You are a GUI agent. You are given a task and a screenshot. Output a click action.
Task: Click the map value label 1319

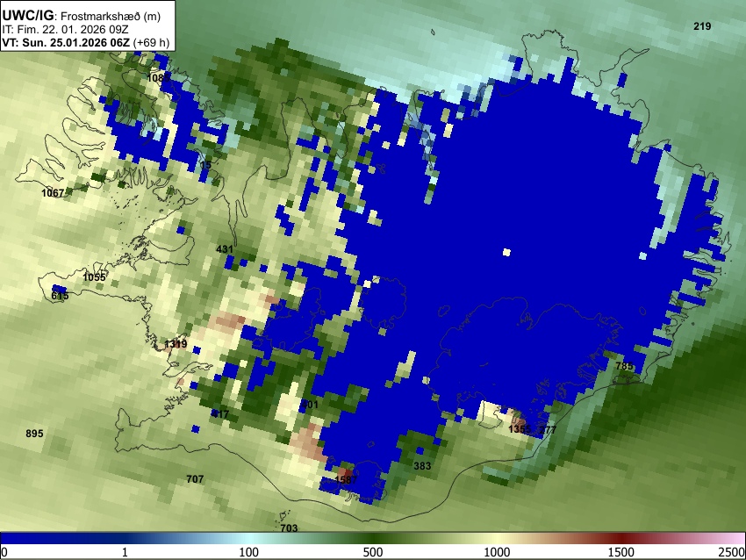[176, 344]
